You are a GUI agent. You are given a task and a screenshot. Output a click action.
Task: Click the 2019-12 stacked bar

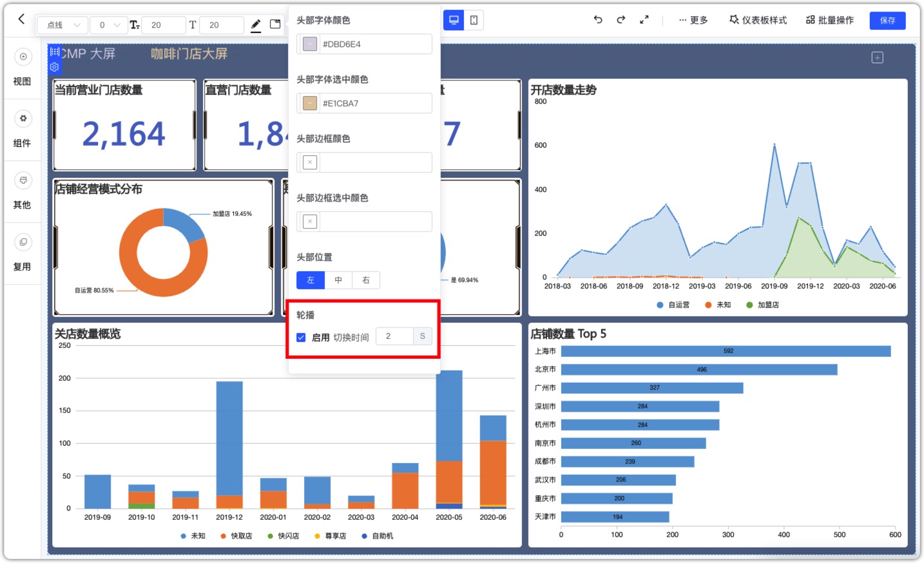(229, 444)
